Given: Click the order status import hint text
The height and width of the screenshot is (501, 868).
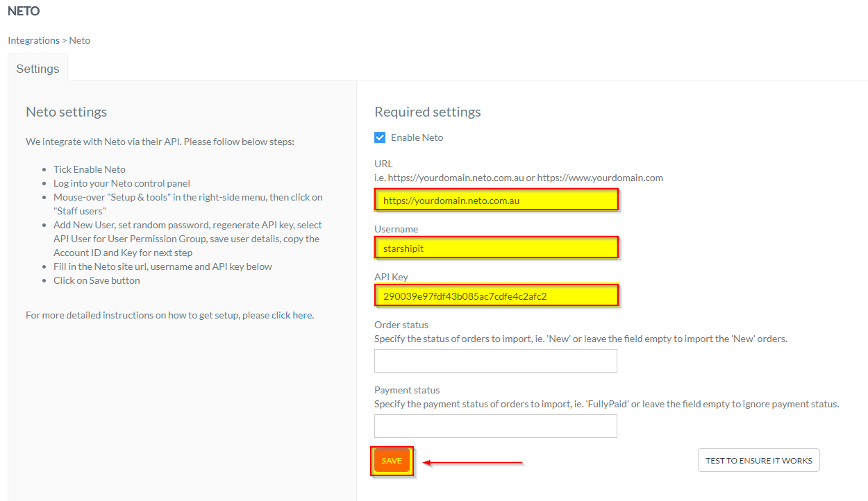Looking at the screenshot, I should pos(581,339).
